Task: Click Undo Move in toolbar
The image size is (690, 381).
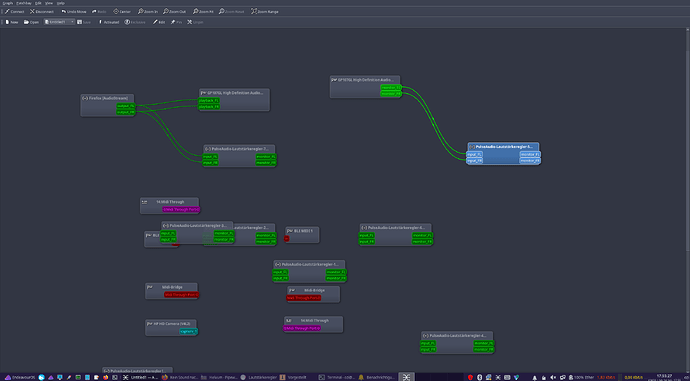Action: (x=74, y=11)
